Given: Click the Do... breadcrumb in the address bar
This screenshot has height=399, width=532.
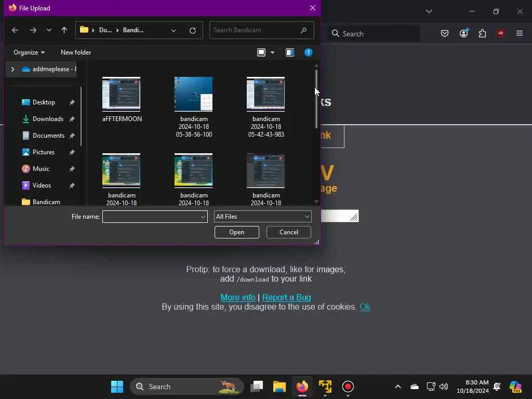Looking at the screenshot, I should pyautogui.click(x=105, y=30).
